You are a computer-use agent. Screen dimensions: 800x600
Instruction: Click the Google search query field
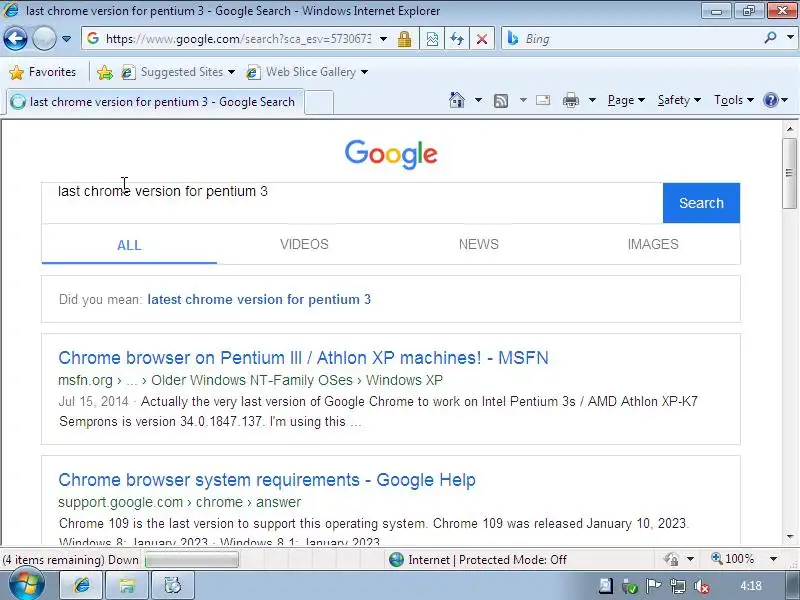352,203
